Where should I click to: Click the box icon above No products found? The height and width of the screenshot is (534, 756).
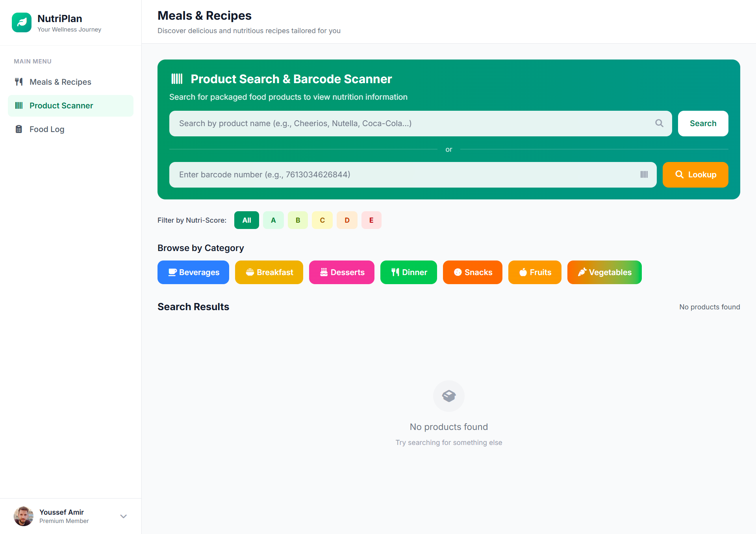[449, 396]
